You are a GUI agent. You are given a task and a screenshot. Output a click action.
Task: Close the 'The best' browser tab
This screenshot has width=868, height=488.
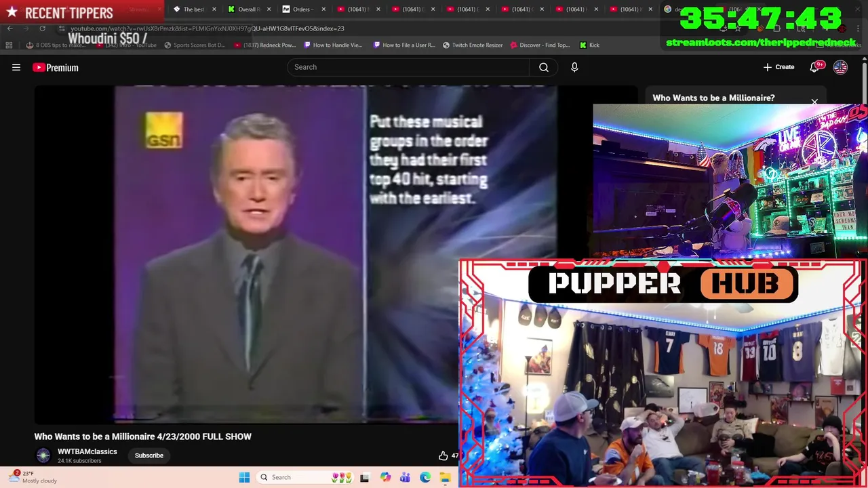coord(214,9)
